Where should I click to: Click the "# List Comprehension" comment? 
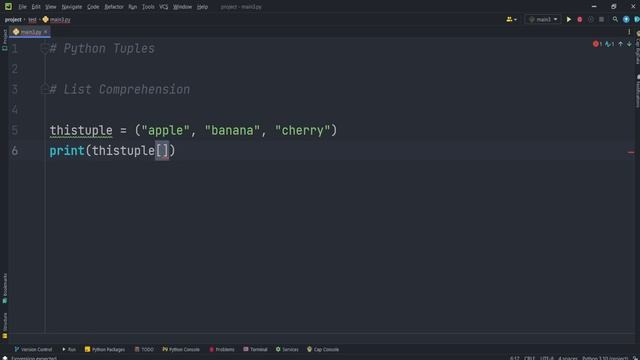120,89
